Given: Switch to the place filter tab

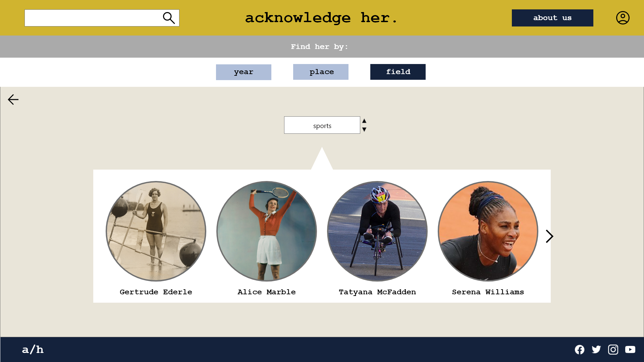Looking at the screenshot, I should tap(321, 72).
